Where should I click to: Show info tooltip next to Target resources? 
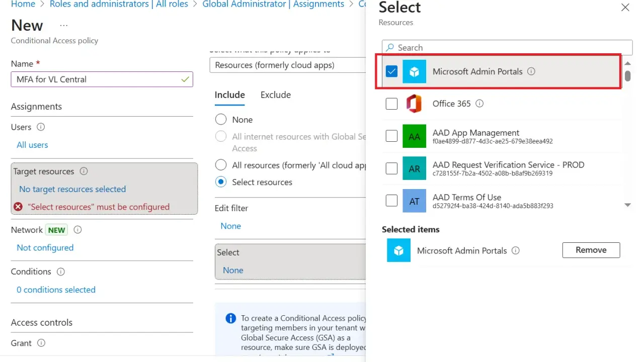(x=84, y=171)
